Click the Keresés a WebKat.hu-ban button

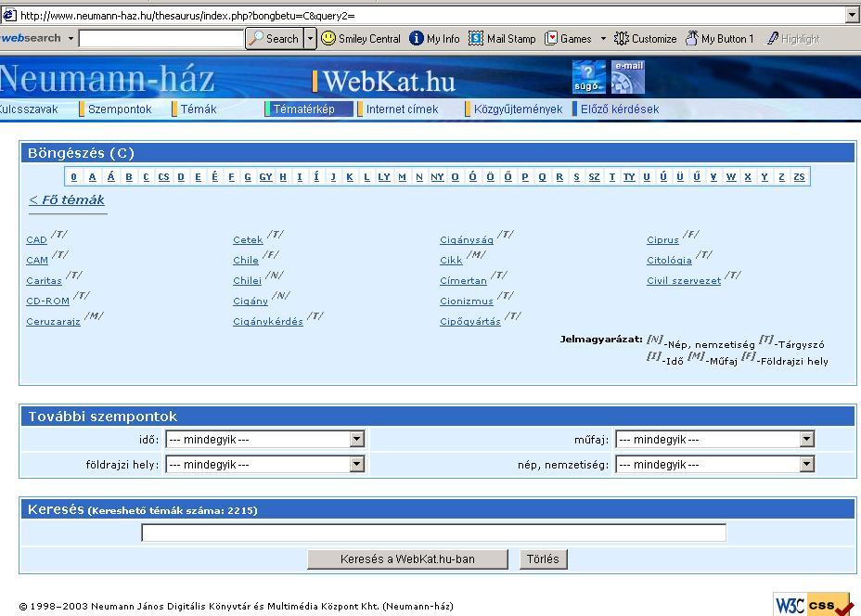click(407, 558)
